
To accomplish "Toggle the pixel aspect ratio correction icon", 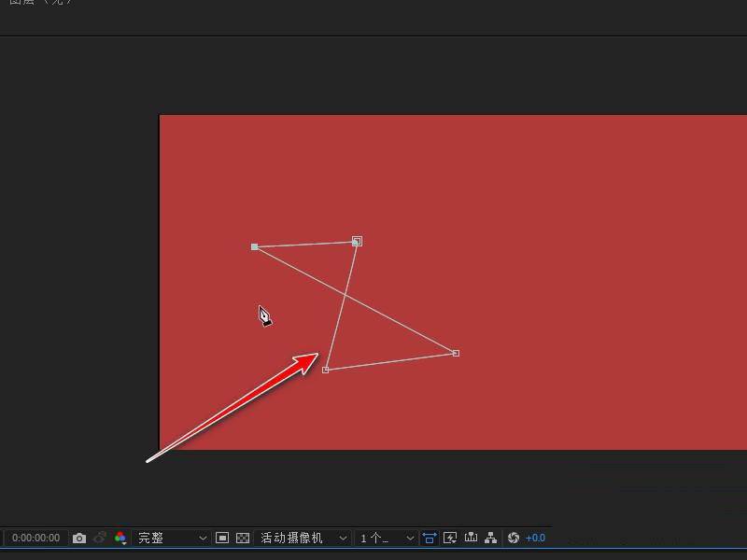I will pos(430,539).
